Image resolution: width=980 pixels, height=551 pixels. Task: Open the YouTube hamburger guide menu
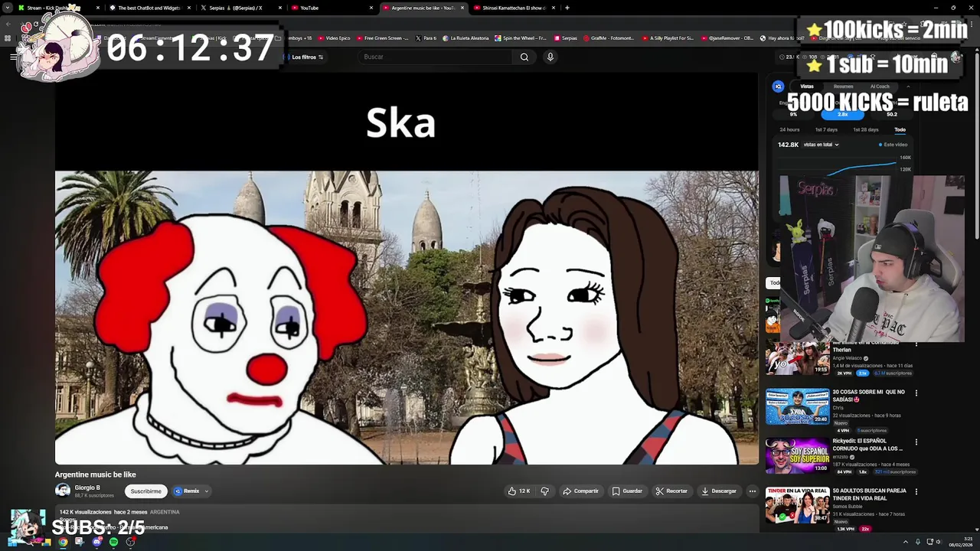pyautogui.click(x=13, y=57)
